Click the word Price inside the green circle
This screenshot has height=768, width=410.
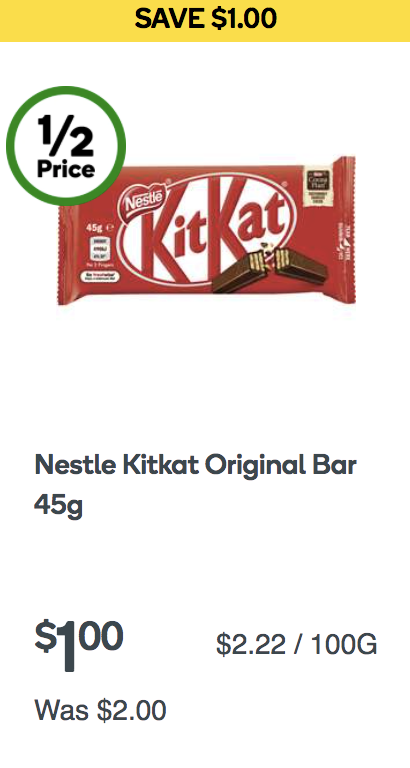66,169
